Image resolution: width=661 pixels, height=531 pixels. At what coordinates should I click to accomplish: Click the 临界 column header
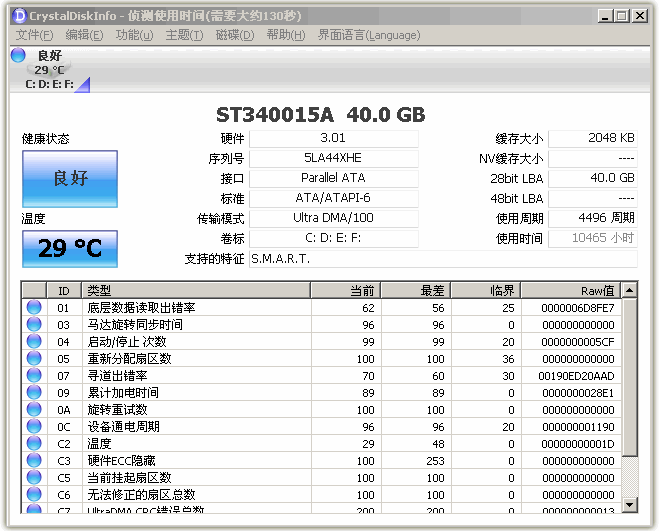[486, 291]
